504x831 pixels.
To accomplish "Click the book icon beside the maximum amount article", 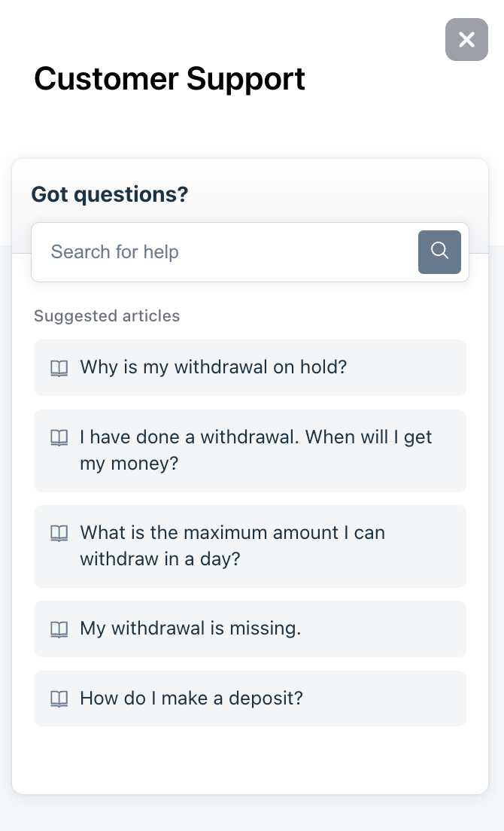I will [59, 533].
